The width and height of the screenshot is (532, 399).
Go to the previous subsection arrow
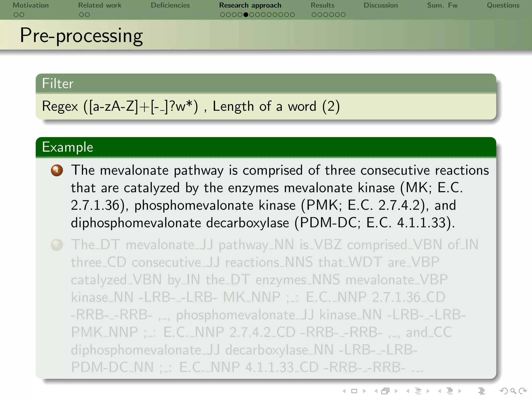[408, 391]
